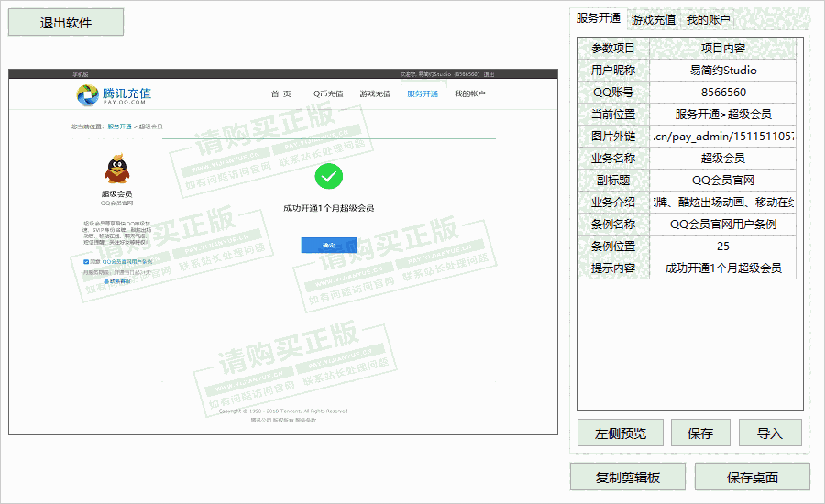Edit the 用户昵称 value 易简约Studio
Image resolution: width=825 pixels, height=504 pixels.
click(723, 70)
